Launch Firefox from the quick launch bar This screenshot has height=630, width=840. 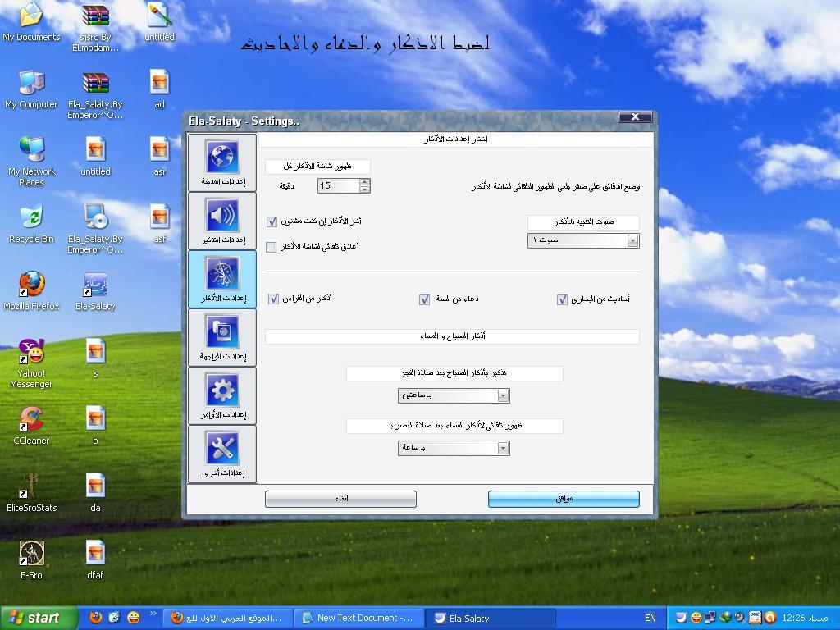pos(95,618)
